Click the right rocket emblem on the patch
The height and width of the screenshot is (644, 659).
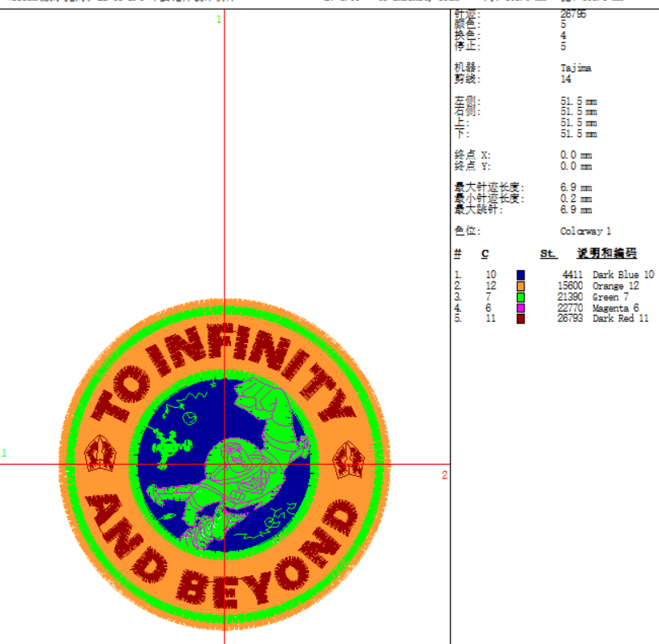[349, 460]
